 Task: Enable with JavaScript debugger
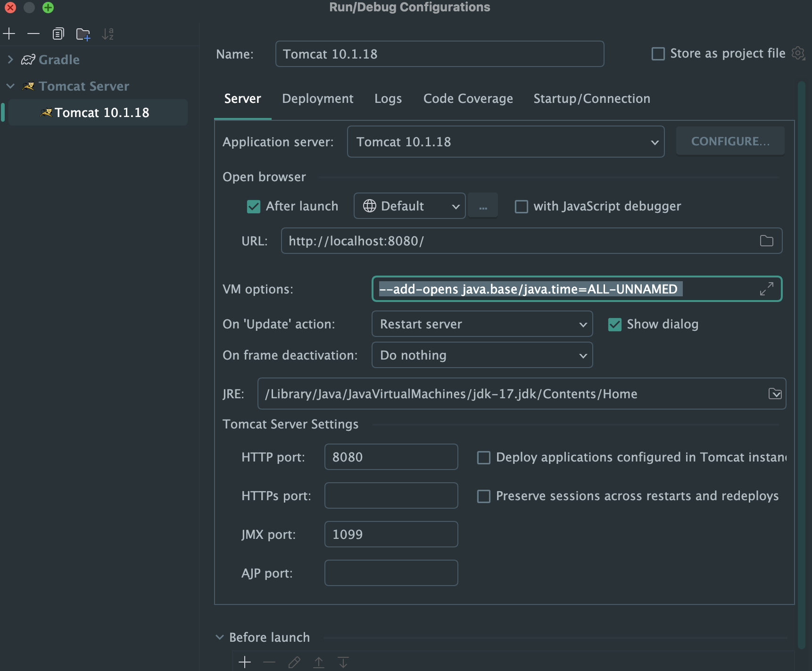click(521, 206)
